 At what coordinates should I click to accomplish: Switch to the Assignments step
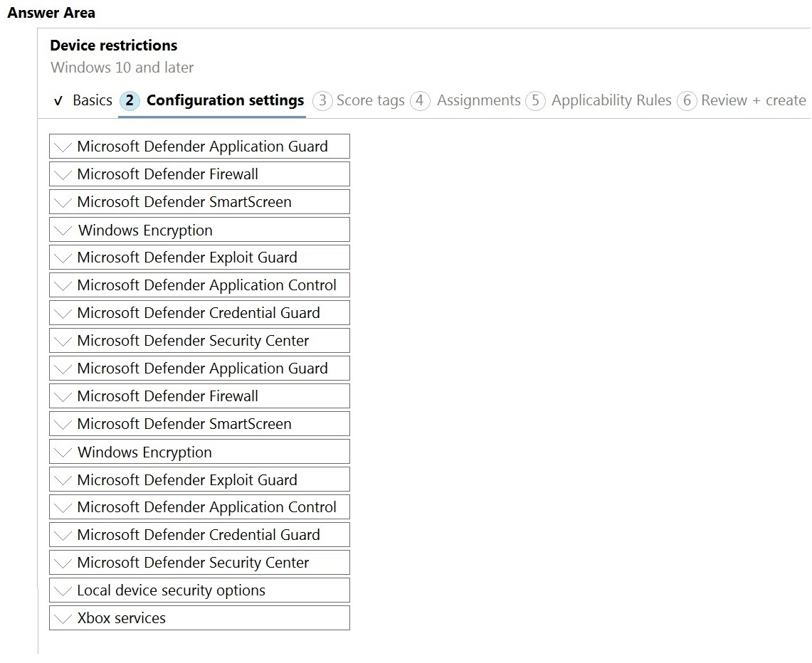click(465, 100)
